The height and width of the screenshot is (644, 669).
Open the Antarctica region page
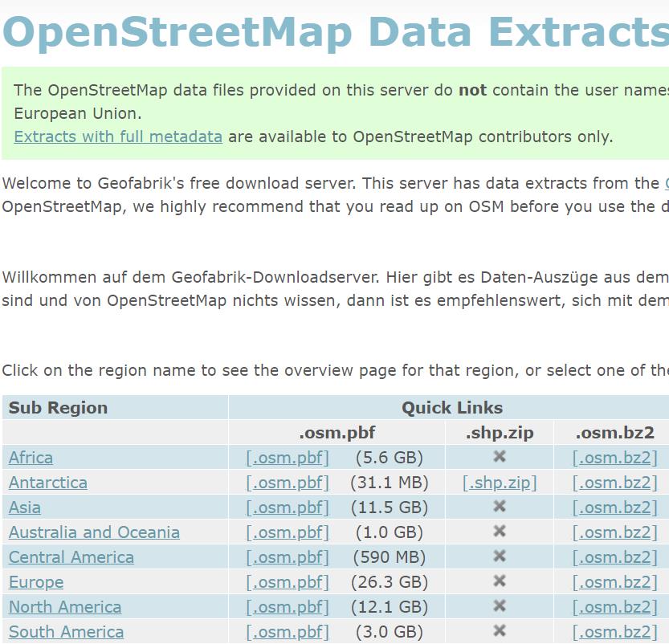(48, 483)
